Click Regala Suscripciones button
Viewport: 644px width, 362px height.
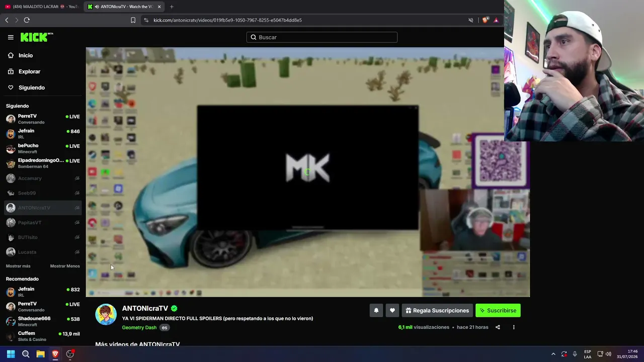coord(437,311)
